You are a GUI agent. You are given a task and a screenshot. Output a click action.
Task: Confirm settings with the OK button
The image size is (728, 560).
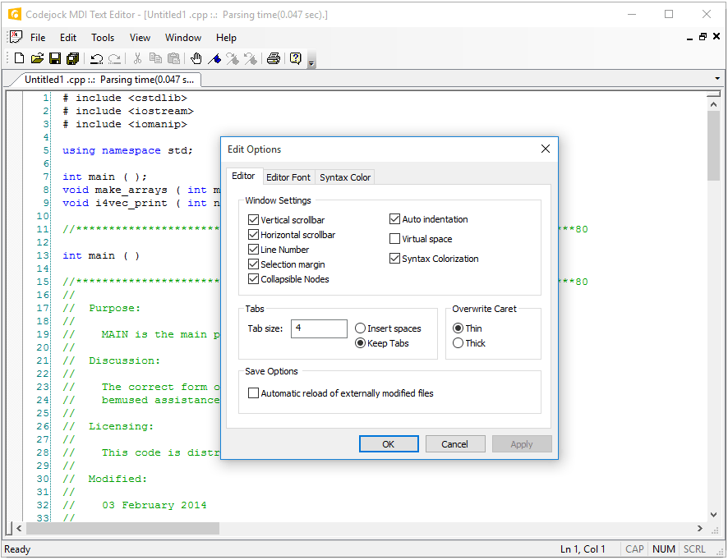pos(389,443)
